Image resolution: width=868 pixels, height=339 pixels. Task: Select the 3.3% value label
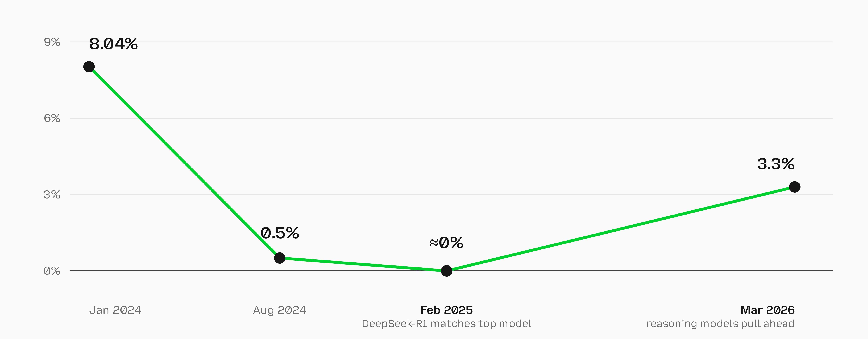[x=776, y=164]
